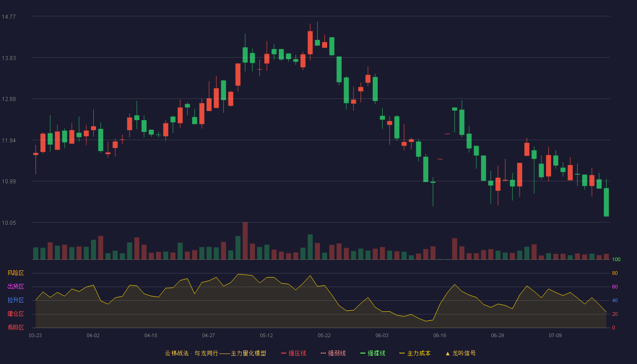The image size is (637, 364).
Task: Click the 11.94 price axis label
Action: 9,140
